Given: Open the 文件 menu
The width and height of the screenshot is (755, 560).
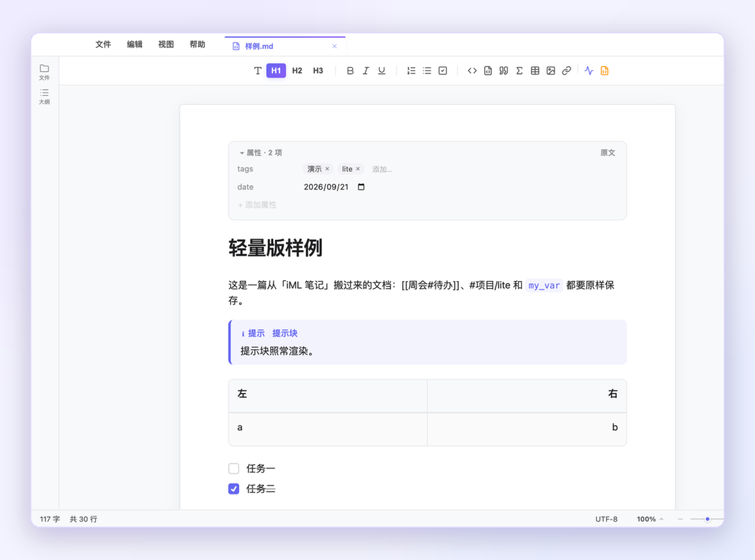Looking at the screenshot, I should point(103,44).
